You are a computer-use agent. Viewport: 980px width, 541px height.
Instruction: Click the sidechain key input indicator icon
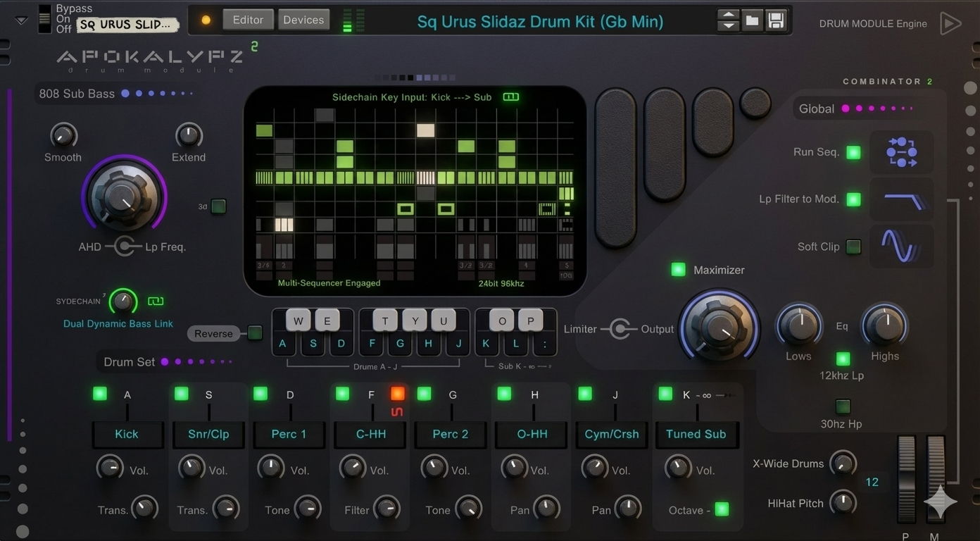[x=511, y=97]
